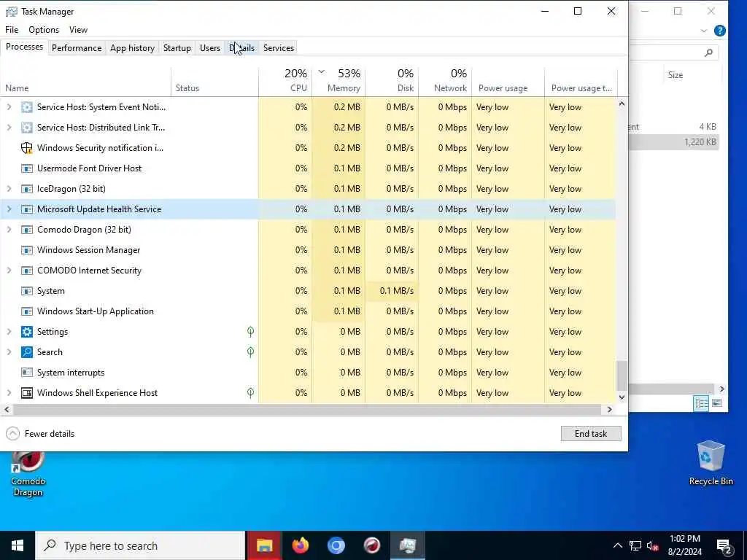The height and width of the screenshot is (560, 747).
Task: Click the horizontal scrollbar right arrow in Task Manager
Action: [x=609, y=410]
